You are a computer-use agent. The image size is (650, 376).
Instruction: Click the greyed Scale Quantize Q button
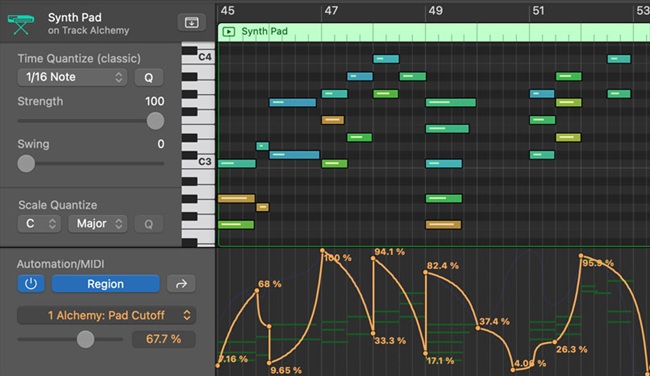[148, 224]
